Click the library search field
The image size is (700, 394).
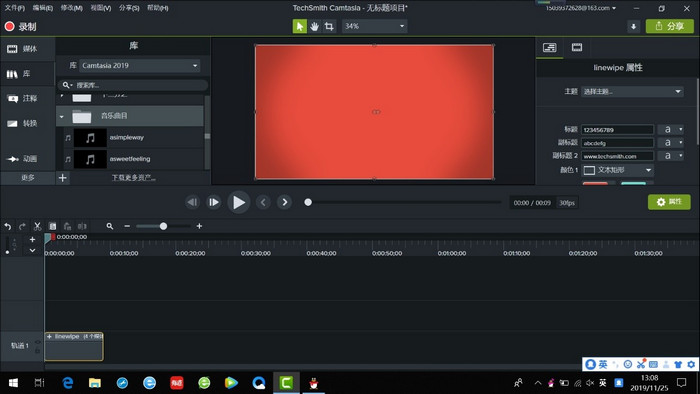(133, 85)
